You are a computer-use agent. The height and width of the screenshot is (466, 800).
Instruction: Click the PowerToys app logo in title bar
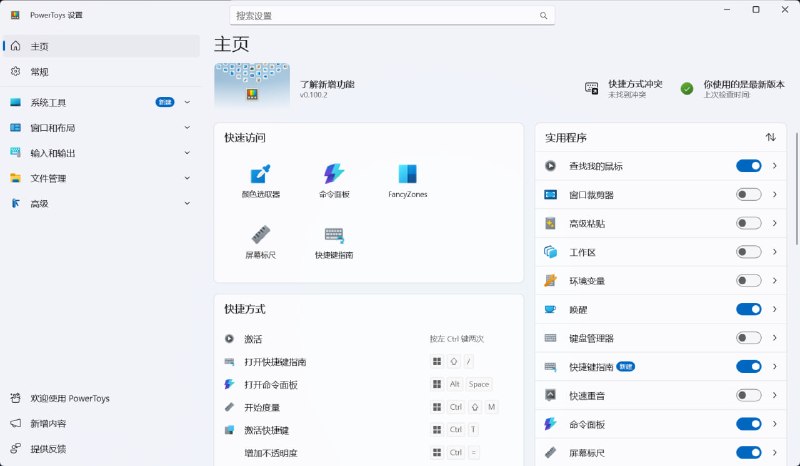tap(15, 15)
